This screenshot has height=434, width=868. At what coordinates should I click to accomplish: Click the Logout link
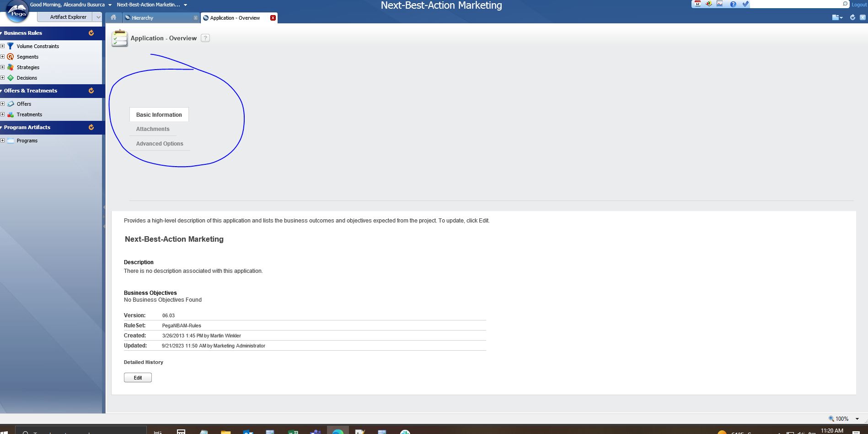click(859, 4)
